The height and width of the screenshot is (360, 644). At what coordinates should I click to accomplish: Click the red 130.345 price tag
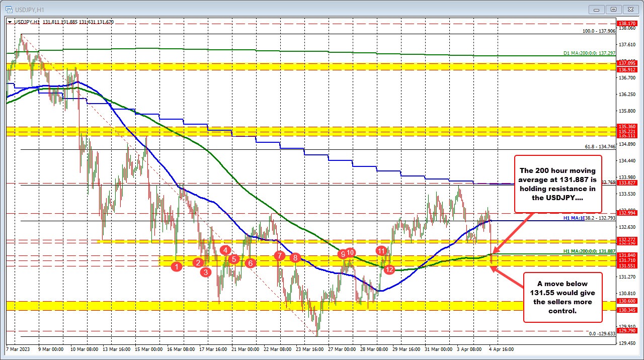coord(628,310)
